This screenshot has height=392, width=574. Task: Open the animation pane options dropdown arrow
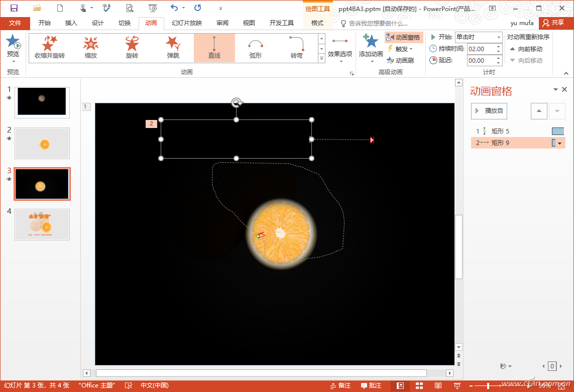(555, 89)
